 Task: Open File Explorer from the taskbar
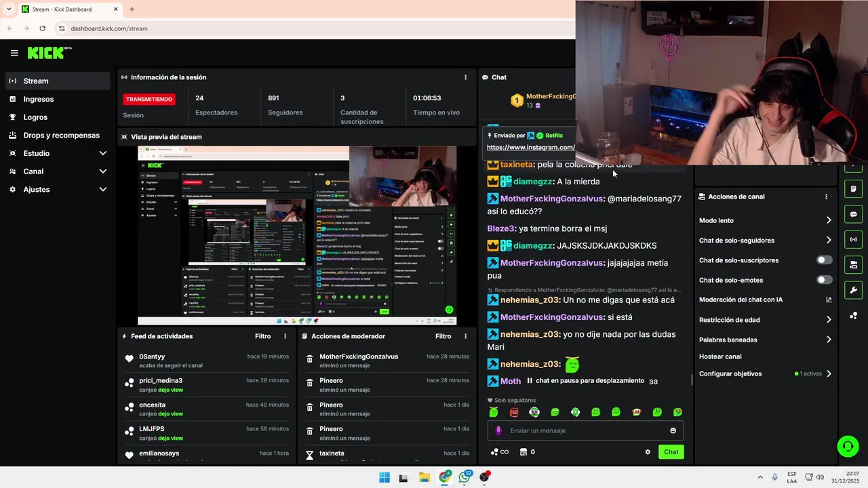point(424,477)
